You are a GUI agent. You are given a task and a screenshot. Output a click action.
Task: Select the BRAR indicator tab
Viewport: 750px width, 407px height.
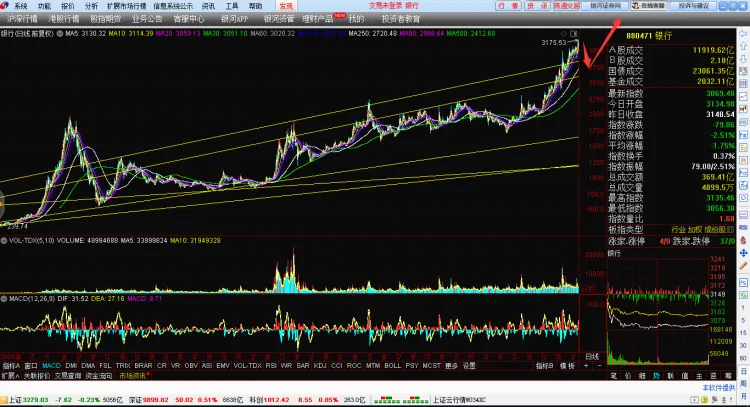coord(143,365)
